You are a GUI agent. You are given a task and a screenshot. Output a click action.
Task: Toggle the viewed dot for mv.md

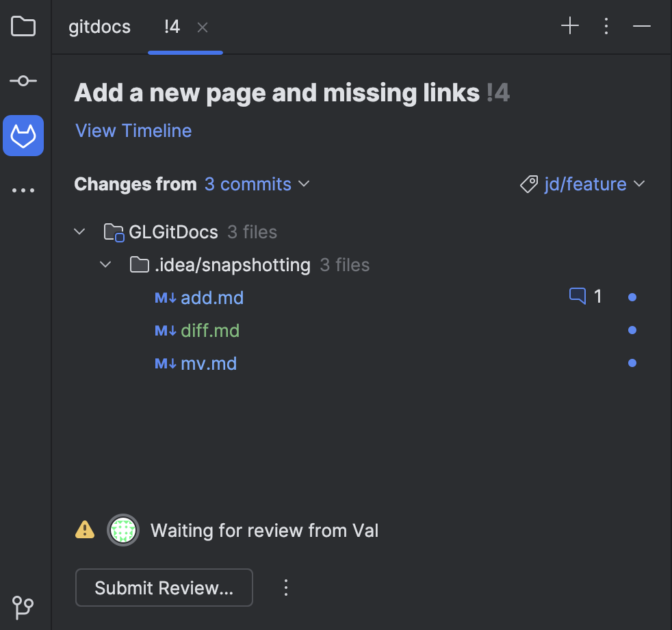pos(632,363)
